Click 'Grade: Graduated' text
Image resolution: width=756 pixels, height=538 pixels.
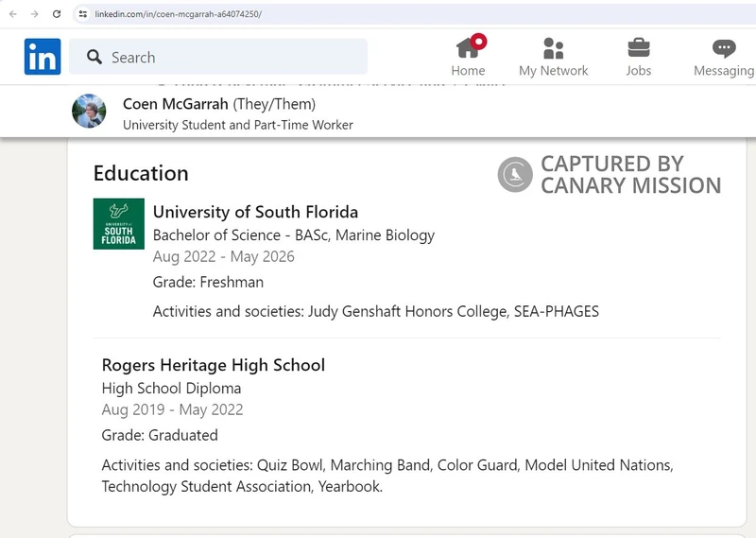[160, 435]
